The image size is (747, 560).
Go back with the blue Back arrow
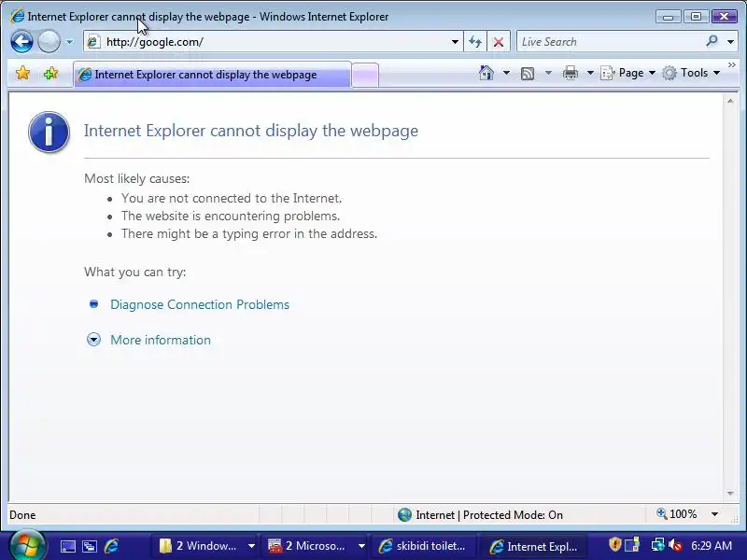21,41
